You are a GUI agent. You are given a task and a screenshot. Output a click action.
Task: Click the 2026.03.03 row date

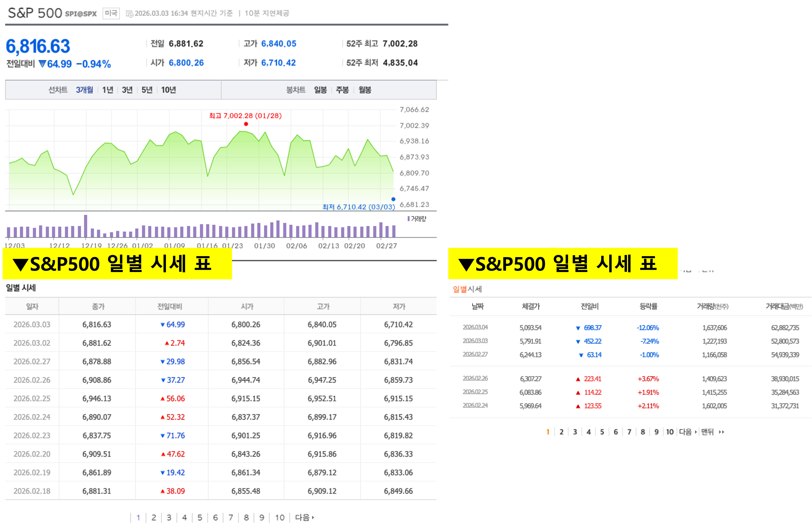coord(32,324)
